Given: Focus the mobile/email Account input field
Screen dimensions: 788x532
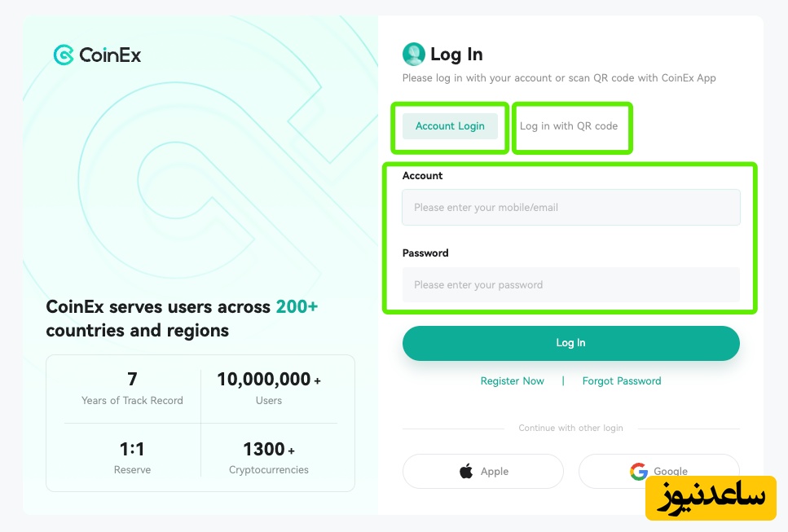Looking at the screenshot, I should click(570, 208).
